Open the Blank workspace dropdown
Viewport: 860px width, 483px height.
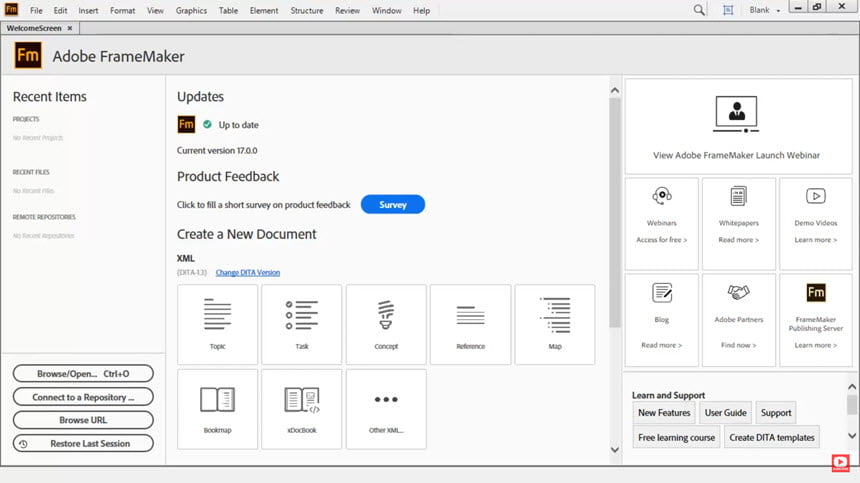pos(765,10)
